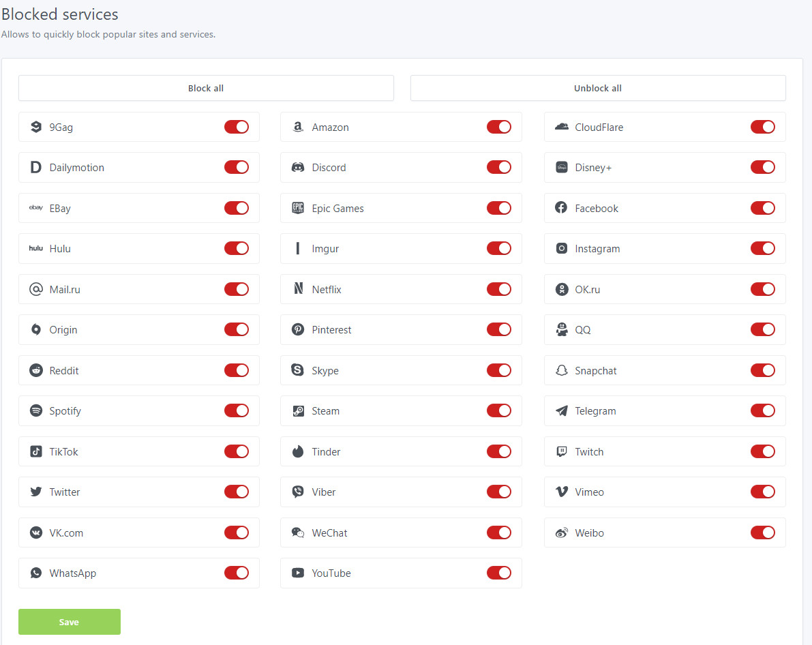Switch off the Reddit block
The height and width of the screenshot is (645, 812).
pyautogui.click(x=237, y=370)
